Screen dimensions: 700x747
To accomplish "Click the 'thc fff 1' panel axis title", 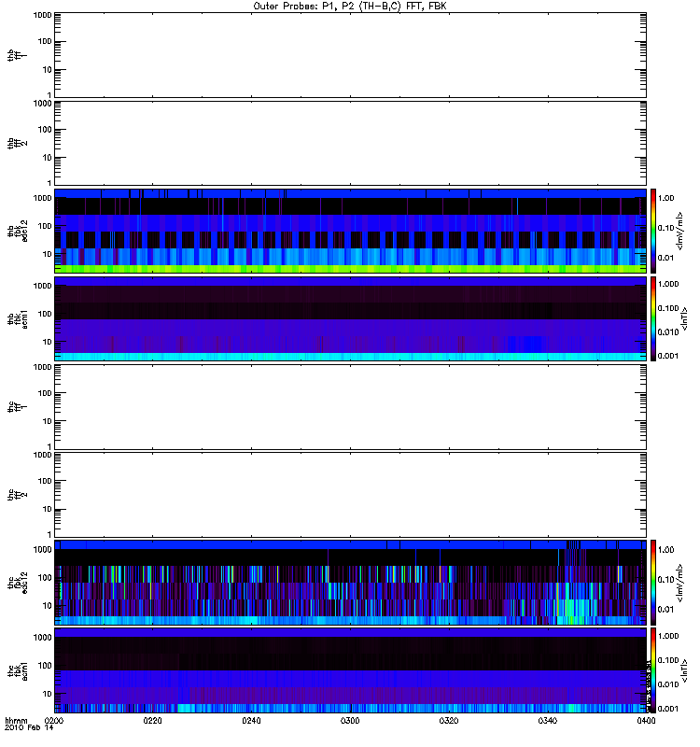I will (x=17, y=407).
